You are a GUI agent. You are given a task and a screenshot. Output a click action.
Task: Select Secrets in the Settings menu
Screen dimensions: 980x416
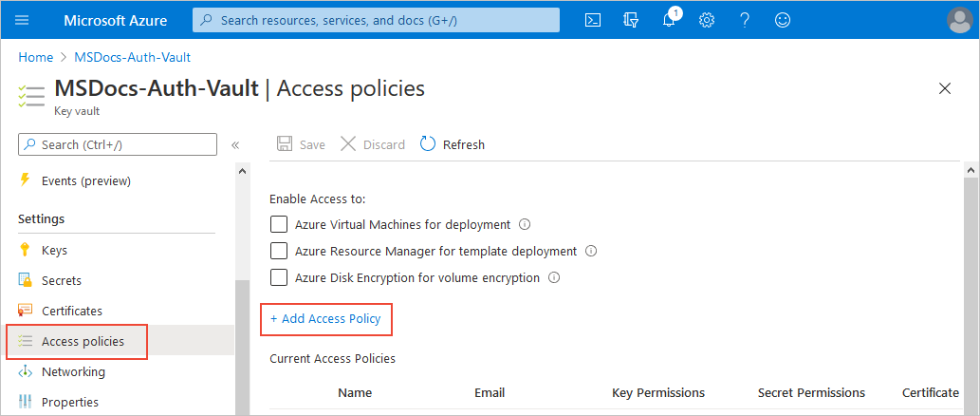[62, 281]
